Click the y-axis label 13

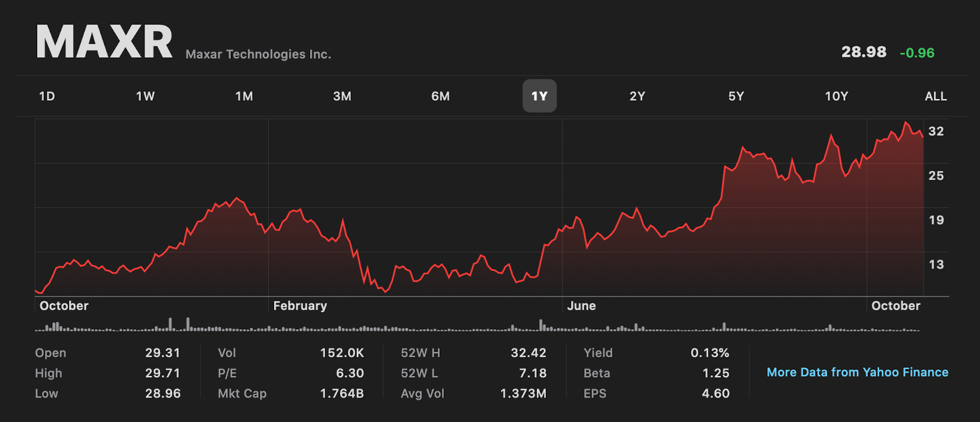[x=936, y=264]
